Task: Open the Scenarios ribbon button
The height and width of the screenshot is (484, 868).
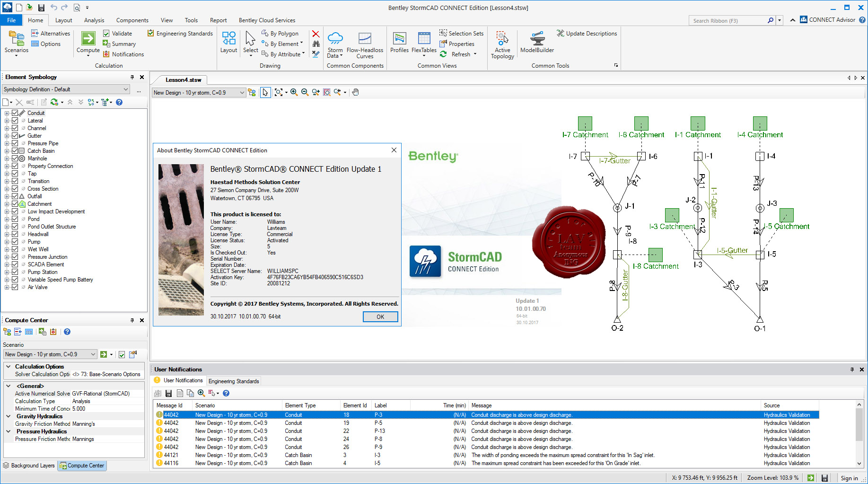Action: point(17,43)
